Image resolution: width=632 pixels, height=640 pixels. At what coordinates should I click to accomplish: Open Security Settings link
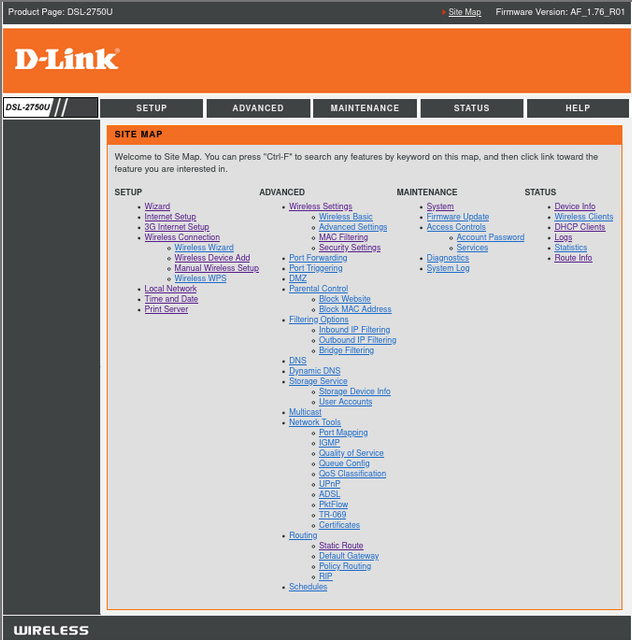[350, 247]
